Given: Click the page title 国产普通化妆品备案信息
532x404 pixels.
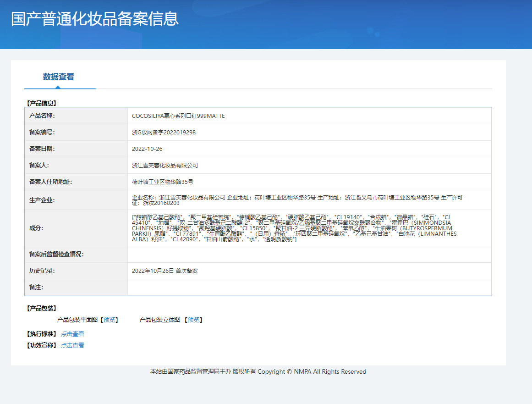Looking at the screenshot, I should point(95,19).
